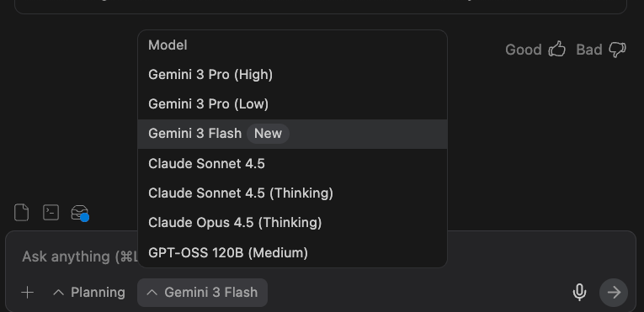Choose Claude Sonnet 4.5 (Thinking)
644x312 pixels.
[x=292, y=193]
